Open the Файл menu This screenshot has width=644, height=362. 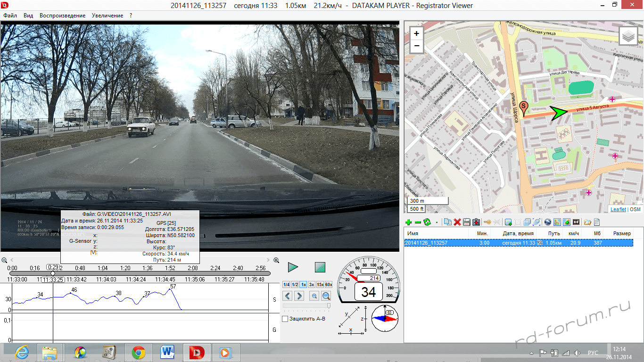coord(10,16)
